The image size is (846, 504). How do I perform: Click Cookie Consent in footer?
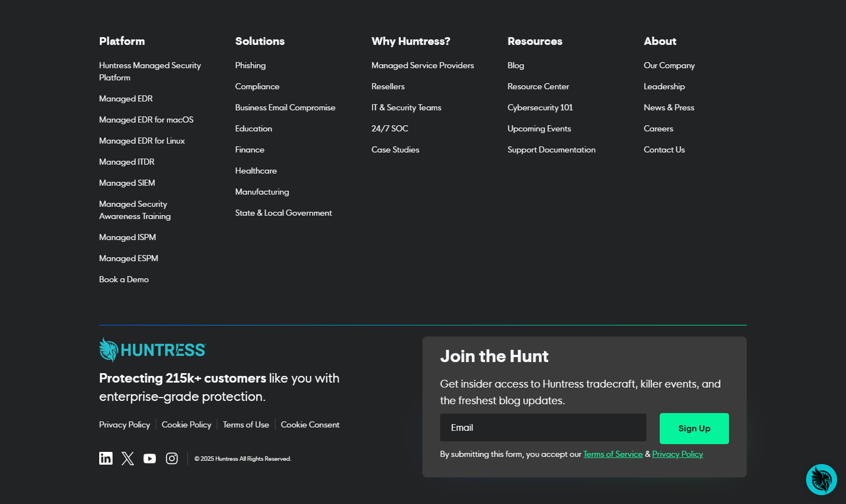point(310,425)
